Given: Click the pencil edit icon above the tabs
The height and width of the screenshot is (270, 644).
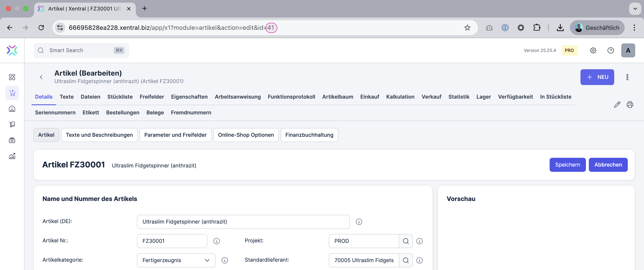Looking at the screenshot, I should 617,105.
